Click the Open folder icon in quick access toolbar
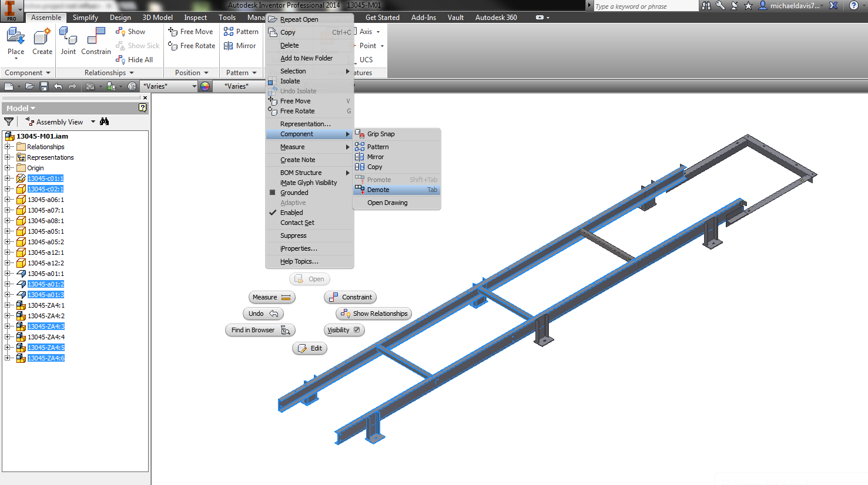 point(29,86)
